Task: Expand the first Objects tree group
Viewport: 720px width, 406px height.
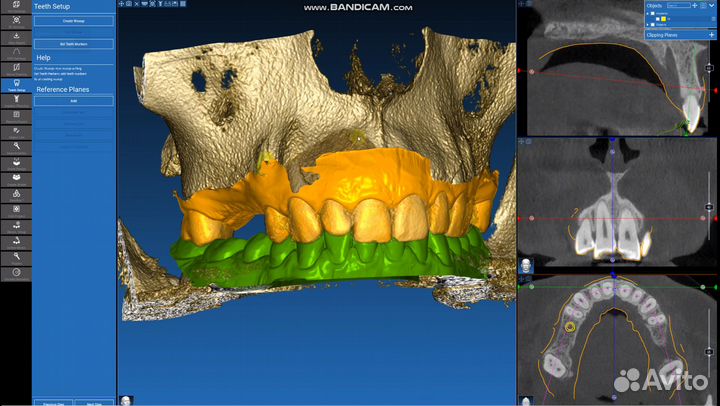Action: 648,13
